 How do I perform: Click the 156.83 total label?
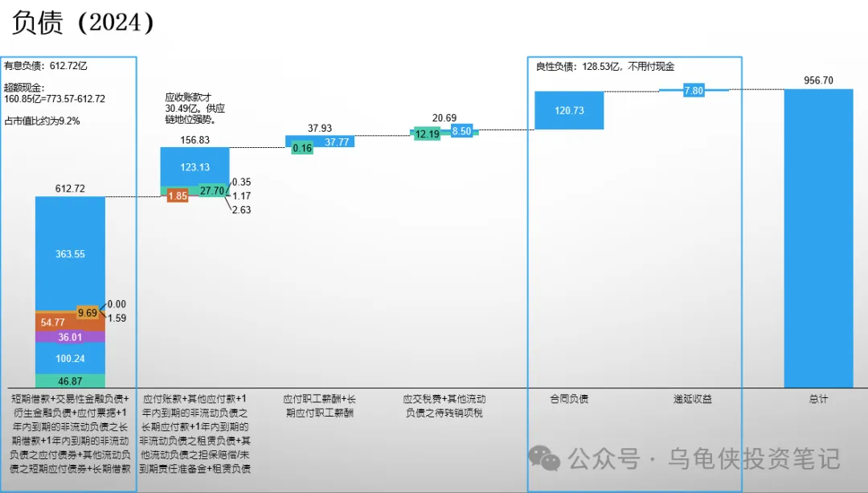pyautogui.click(x=194, y=140)
